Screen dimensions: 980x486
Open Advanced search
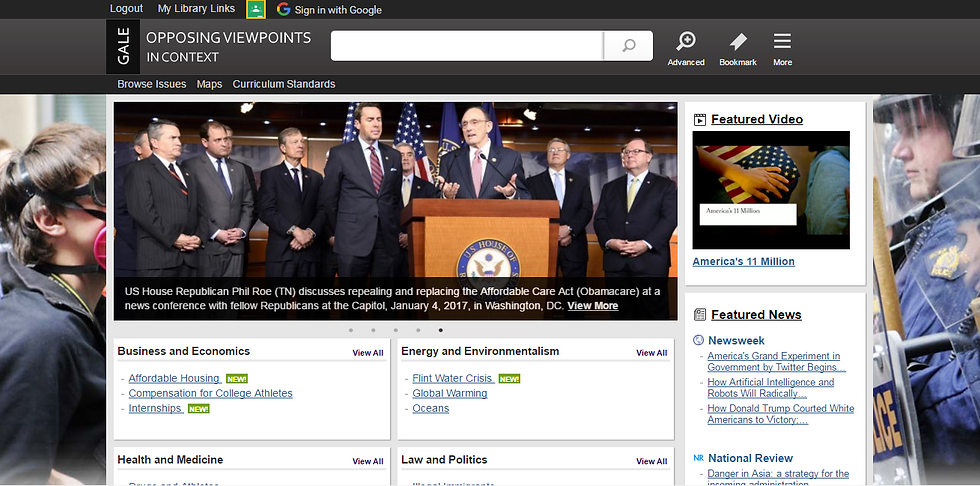pyautogui.click(x=686, y=49)
